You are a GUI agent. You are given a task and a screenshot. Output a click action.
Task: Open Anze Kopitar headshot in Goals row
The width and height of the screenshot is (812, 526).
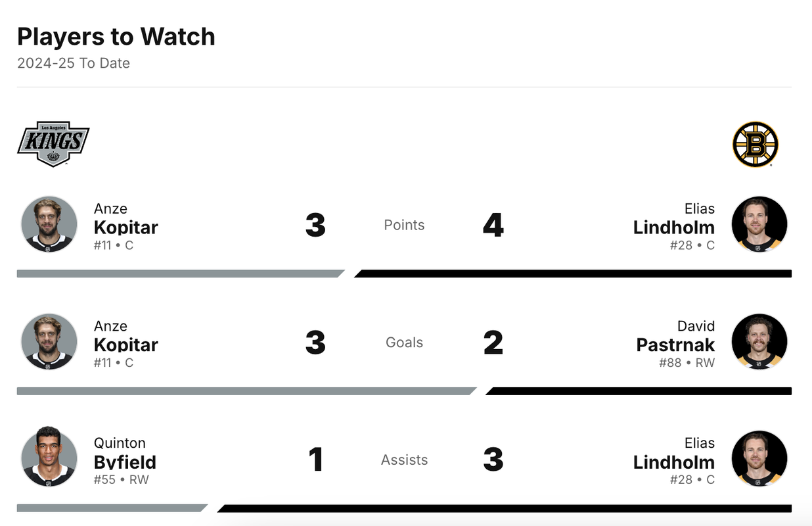point(49,342)
